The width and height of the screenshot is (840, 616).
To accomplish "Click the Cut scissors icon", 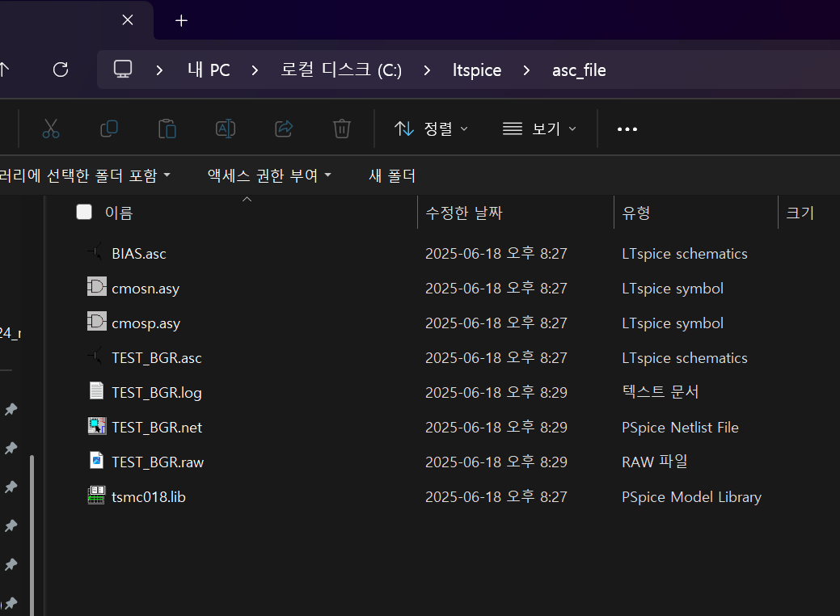I will point(51,129).
